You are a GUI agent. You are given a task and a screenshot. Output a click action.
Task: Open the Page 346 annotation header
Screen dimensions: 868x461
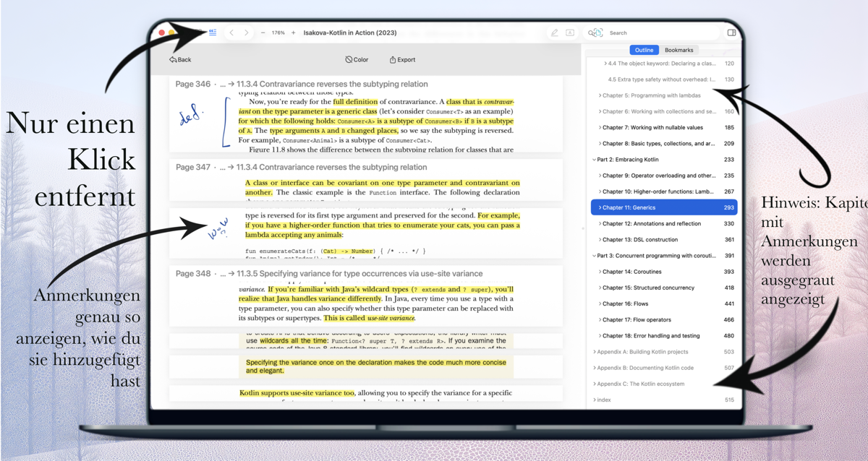302,84
